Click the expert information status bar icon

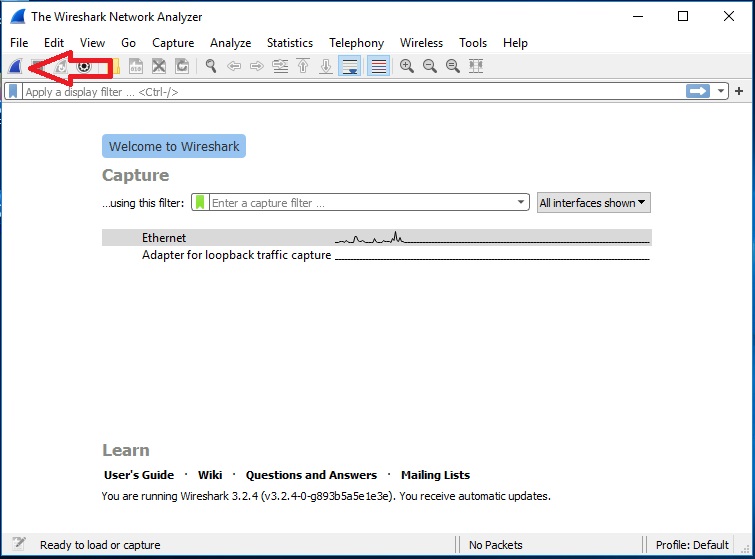click(19, 544)
